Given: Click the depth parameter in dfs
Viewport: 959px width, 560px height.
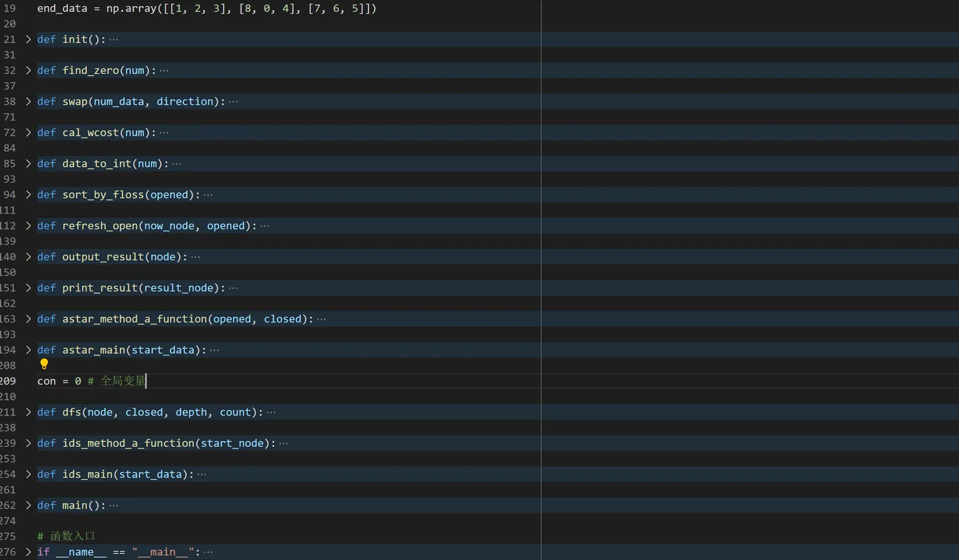Looking at the screenshot, I should click(191, 412).
